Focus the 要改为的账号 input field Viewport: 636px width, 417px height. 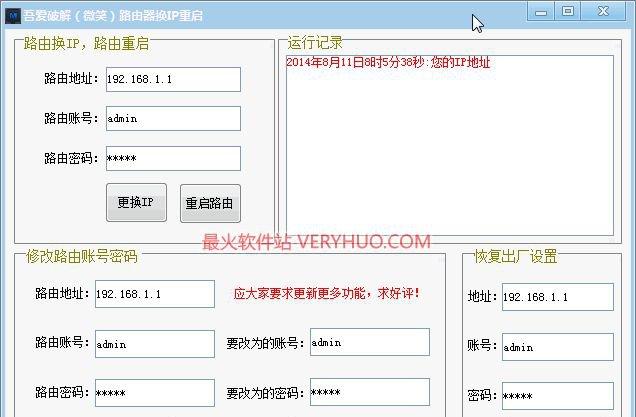370,342
